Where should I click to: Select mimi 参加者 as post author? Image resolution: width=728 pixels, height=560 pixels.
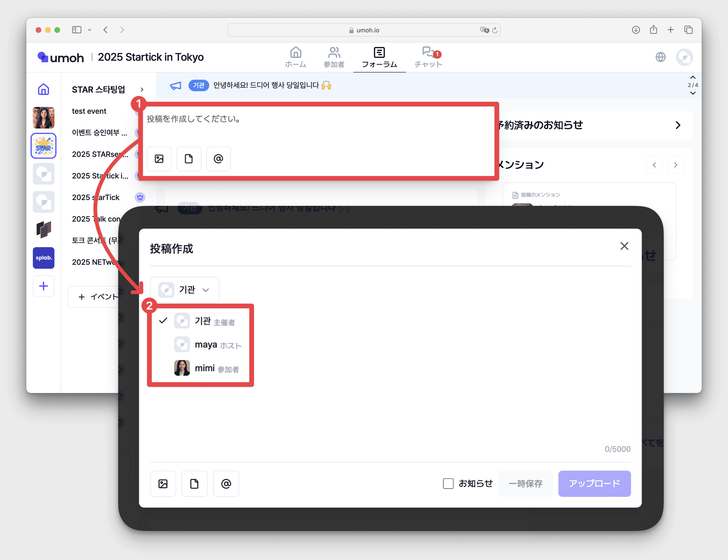click(x=207, y=368)
